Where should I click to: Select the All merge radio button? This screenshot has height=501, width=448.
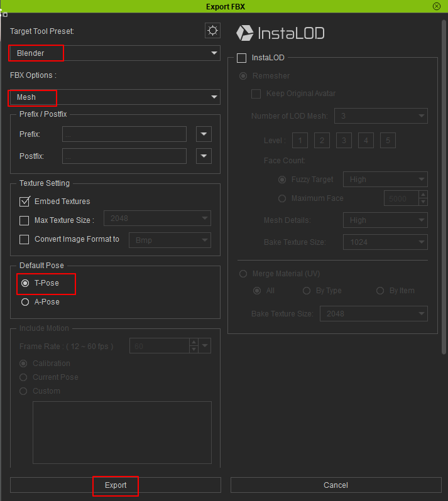257,291
